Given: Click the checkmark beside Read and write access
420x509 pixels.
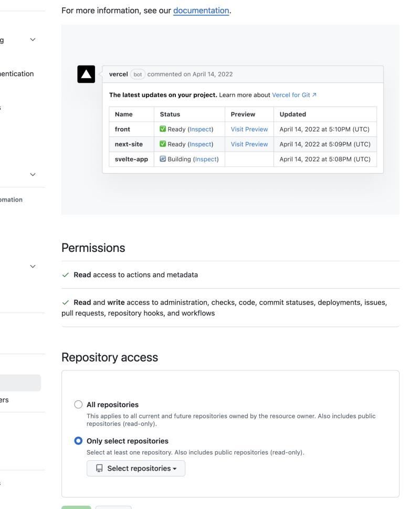Looking at the screenshot, I should pyautogui.click(x=65, y=303).
